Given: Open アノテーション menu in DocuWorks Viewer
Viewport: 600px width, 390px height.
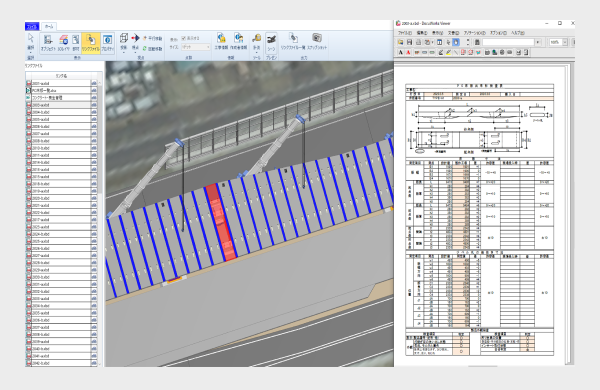Looking at the screenshot, I should [x=474, y=33].
